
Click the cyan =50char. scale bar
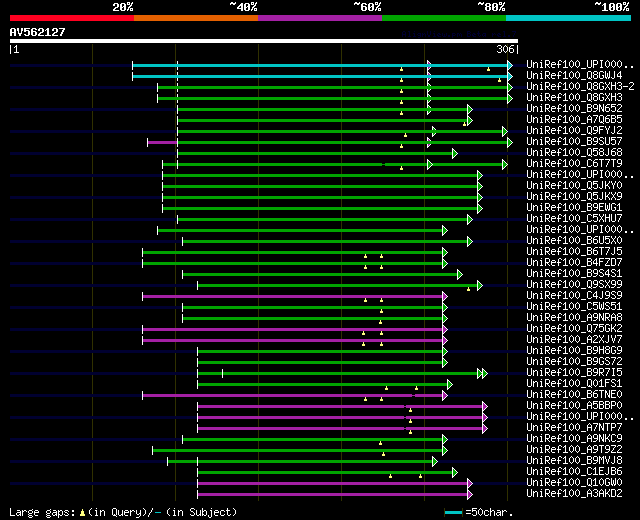[x=453, y=512]
